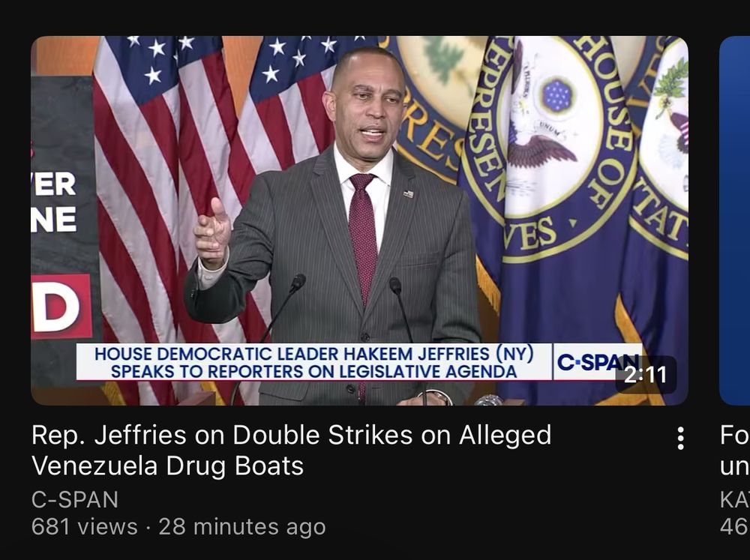
Task: Open title "Rep. Jeffries on Double Strikes on Alleged"
Action: pyautogui.click(x=291, y=436)
